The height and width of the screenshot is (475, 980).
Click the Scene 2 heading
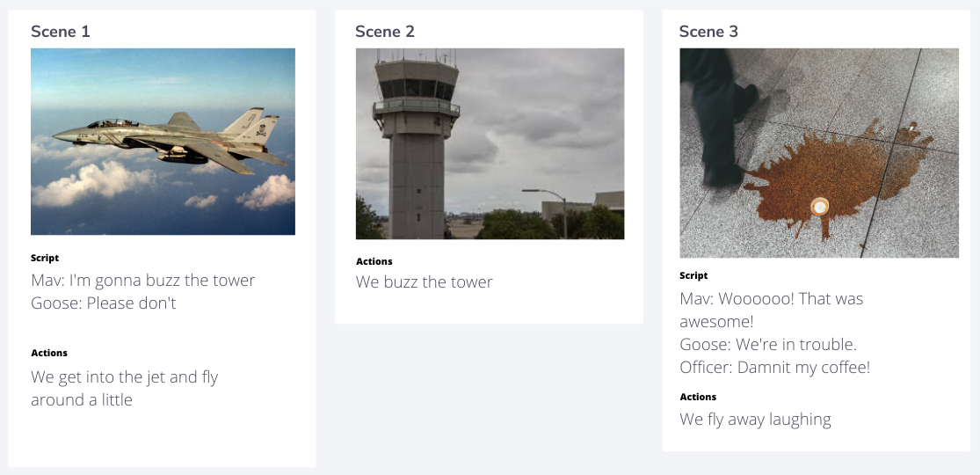(385, 32)
